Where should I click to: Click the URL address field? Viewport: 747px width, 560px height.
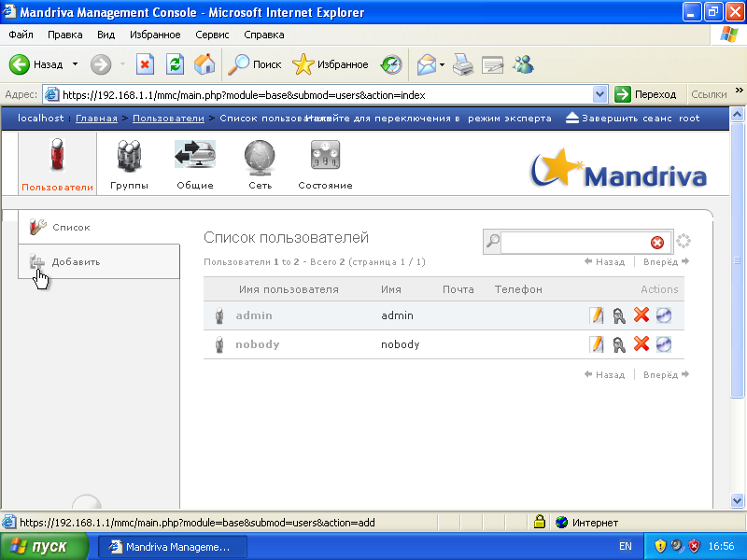point(326,95)
